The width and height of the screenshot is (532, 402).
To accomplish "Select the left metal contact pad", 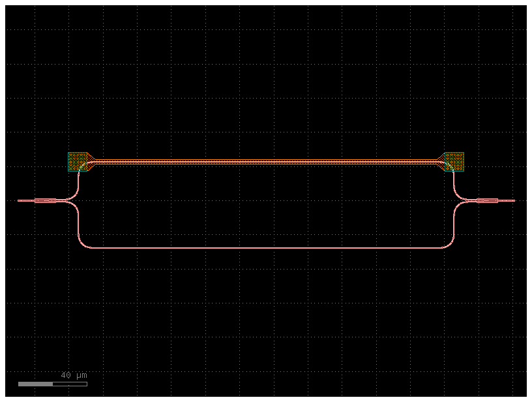I will 78,161.
